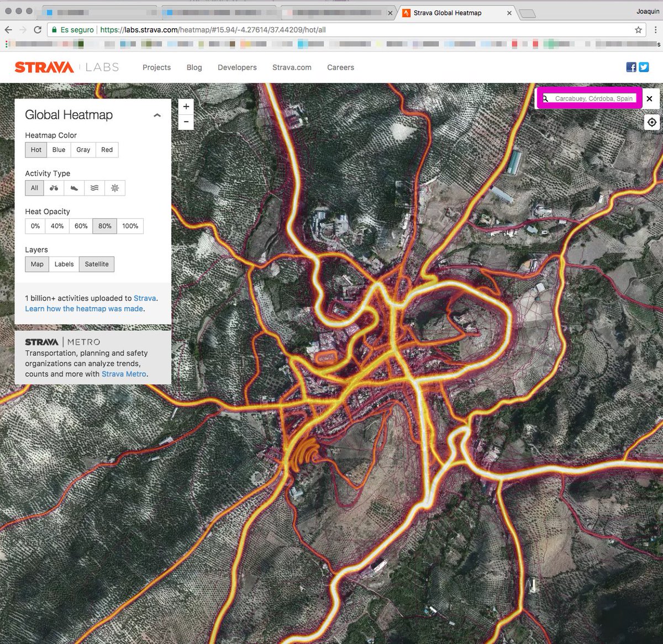Bookmark this page with the star
The width and height of the screenshot is (663, 644).
tap(639, 30)
